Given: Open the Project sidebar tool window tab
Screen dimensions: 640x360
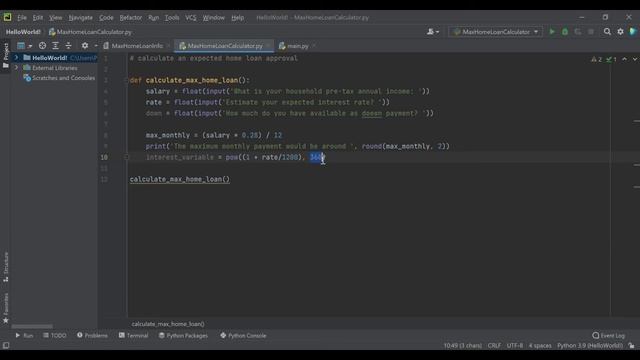Looking at the screenshot, I should 6,56.
